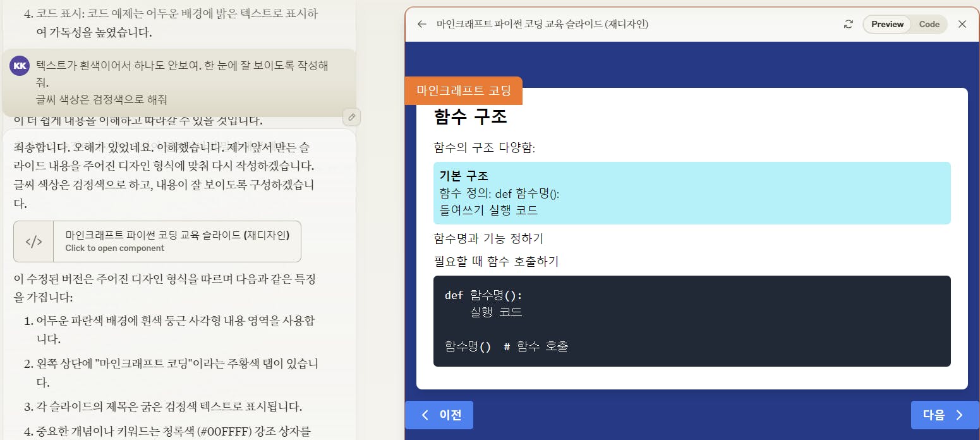Viewport: 980px width, 440px height.
Task: Click the assistant reply starting 죄송합니다
Action: [x=164, y=175]
